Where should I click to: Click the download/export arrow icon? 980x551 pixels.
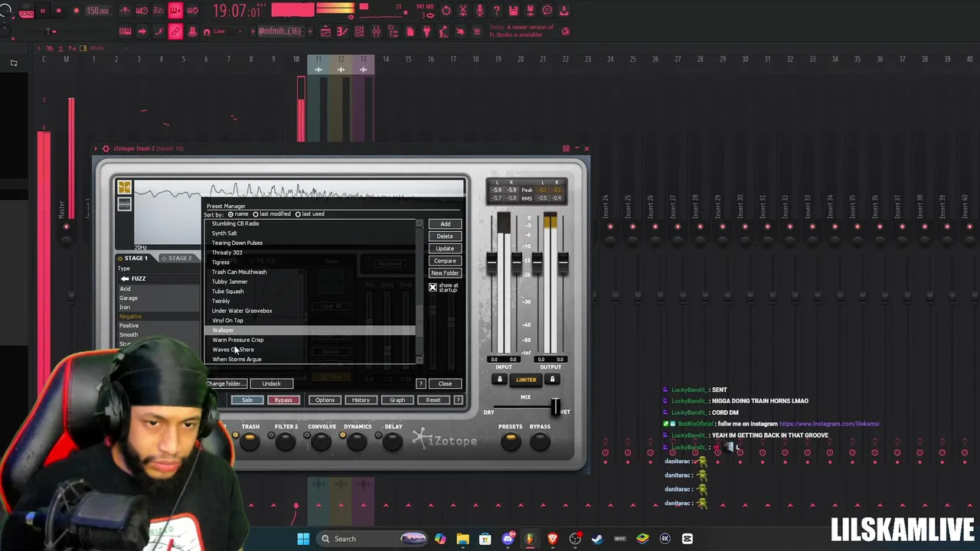coord(564,11)
